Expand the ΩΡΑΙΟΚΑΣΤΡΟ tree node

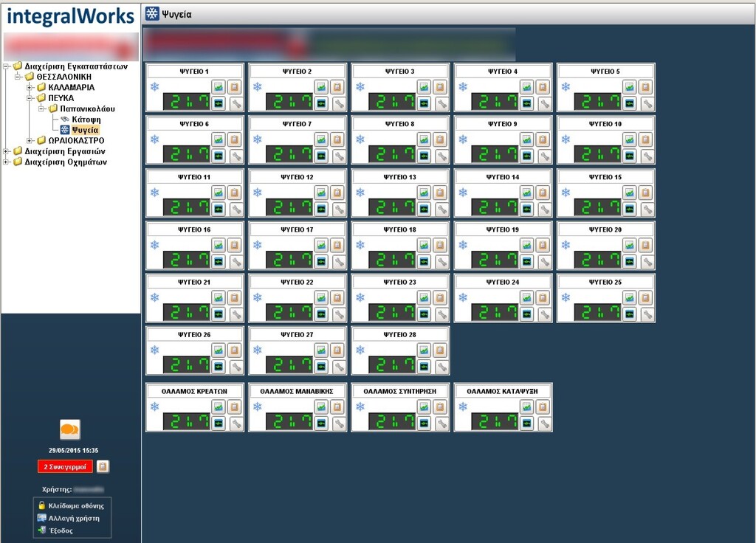[30, 141]
